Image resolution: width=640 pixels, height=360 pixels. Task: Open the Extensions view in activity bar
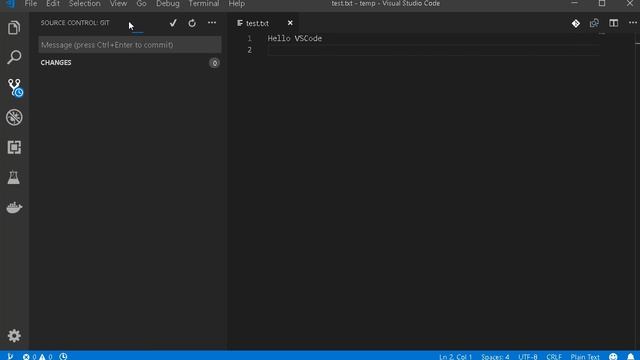click(x=14, y=147)
